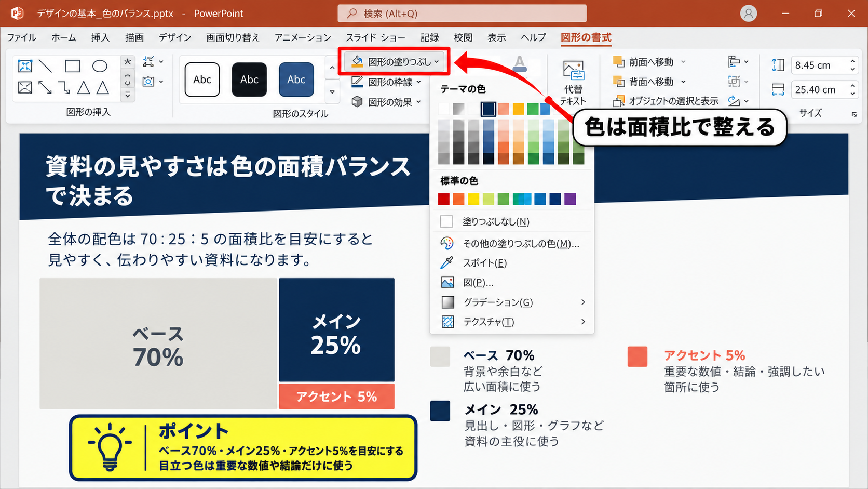Open the text fill A icon
Image resolution: width=868 pixels, height=489 pixels.
pyautogui.click(x=520, y=64)
